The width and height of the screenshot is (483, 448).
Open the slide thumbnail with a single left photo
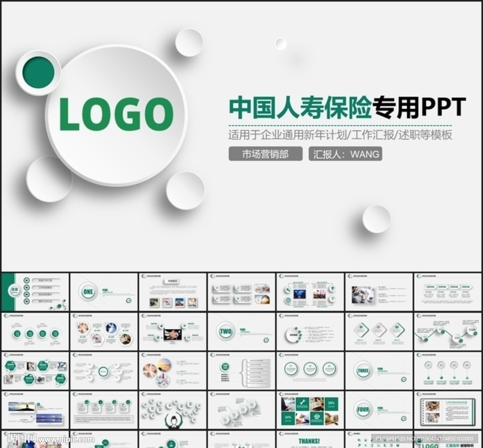coord(379,292)
